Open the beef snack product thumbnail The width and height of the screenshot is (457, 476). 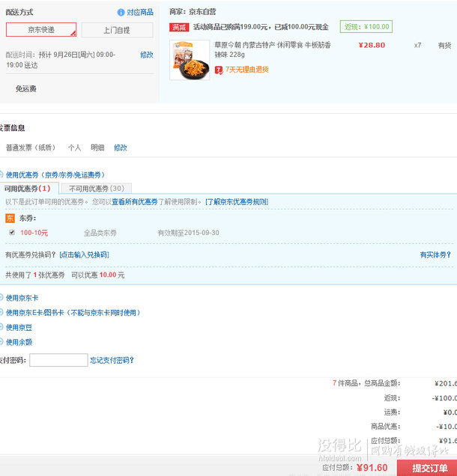[x=190, y=60]
